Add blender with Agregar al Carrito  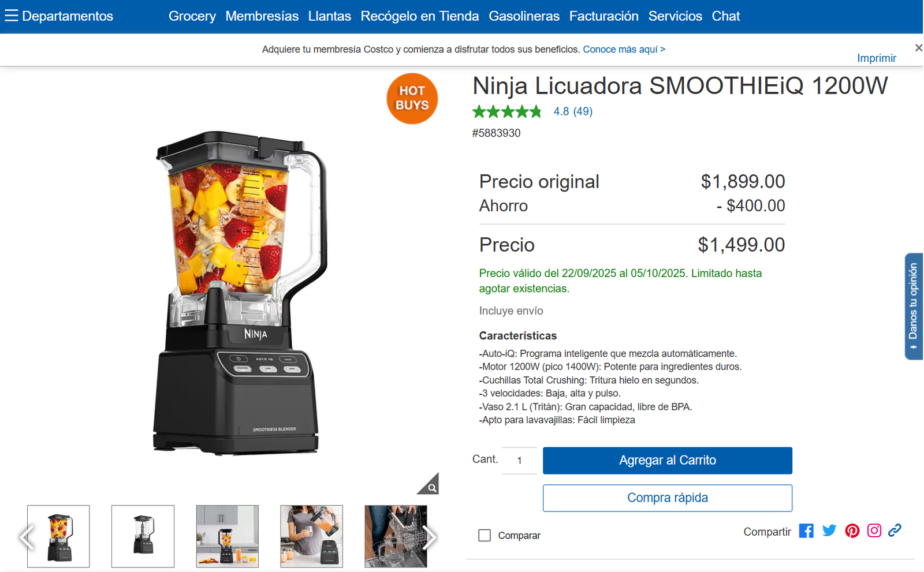point(667,461)
